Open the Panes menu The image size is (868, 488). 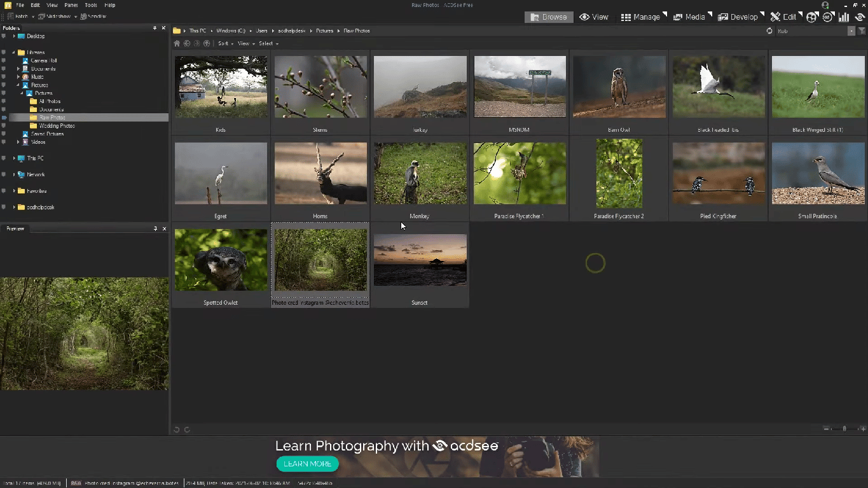pos(71,5)
